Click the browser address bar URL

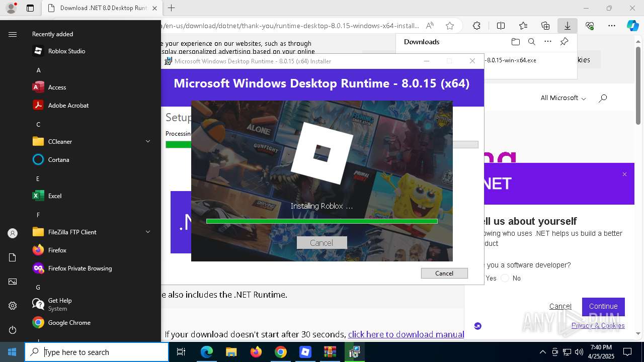click(290, 26)
